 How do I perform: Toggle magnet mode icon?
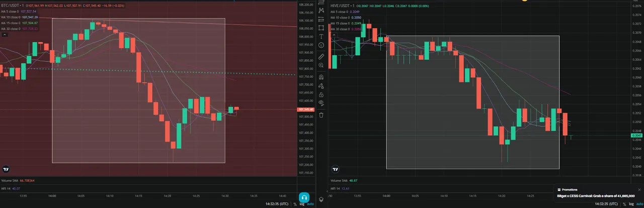(321, 77)
